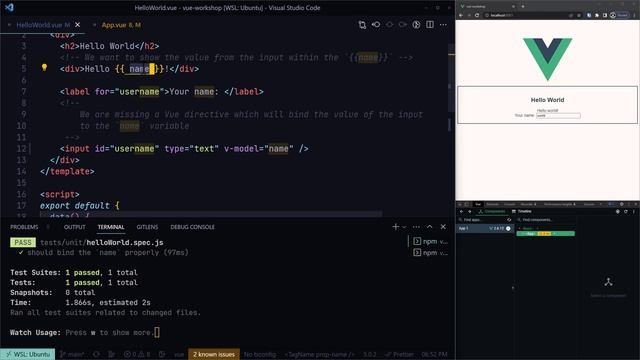Click the Vue DevTools forward arrow

pyautogui.click(x=469, y=211)
